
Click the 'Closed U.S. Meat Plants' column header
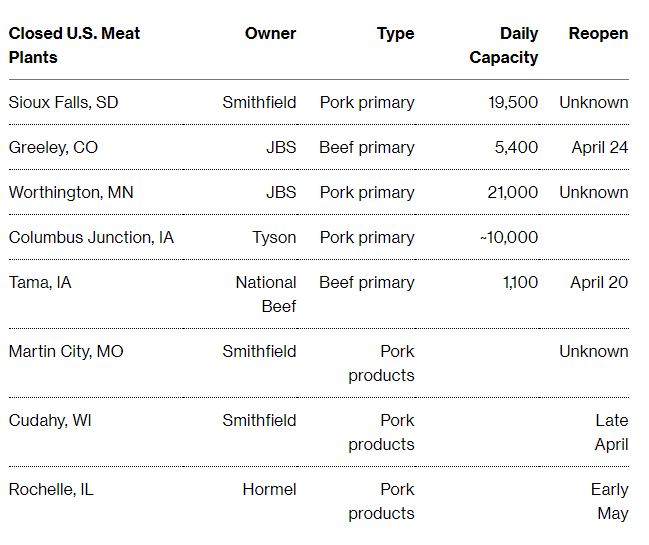point(75,45)
